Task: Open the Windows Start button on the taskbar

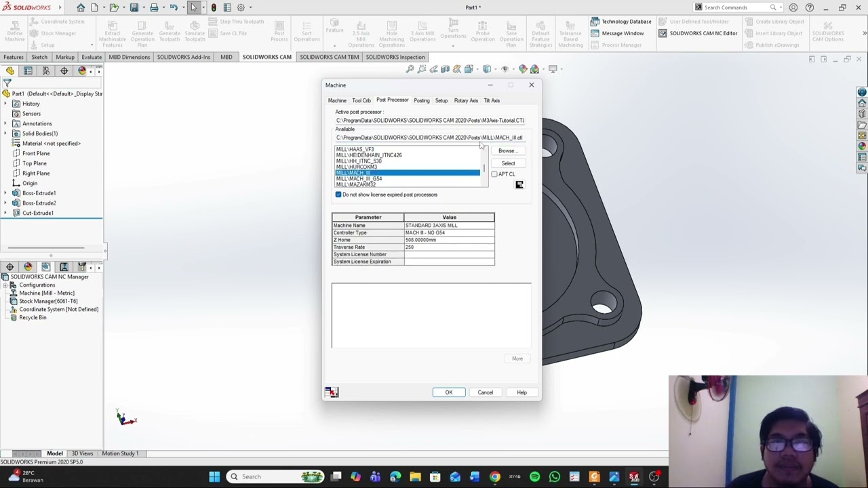Action: [214, 476]
